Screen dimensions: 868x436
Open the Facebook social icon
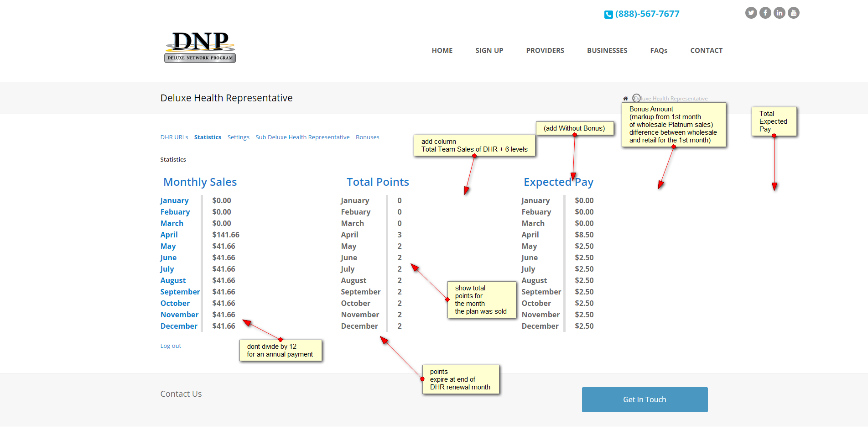click(x=765, y=13)
